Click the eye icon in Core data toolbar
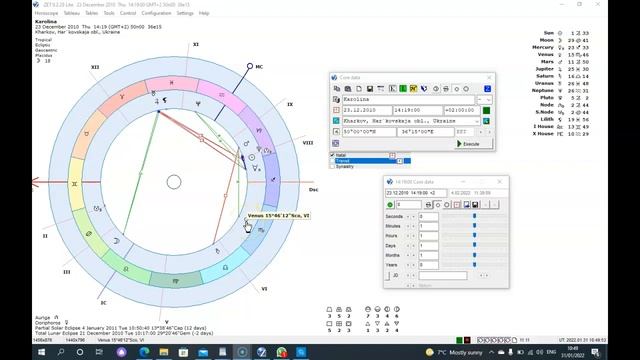640x360 pixels. 436,89
